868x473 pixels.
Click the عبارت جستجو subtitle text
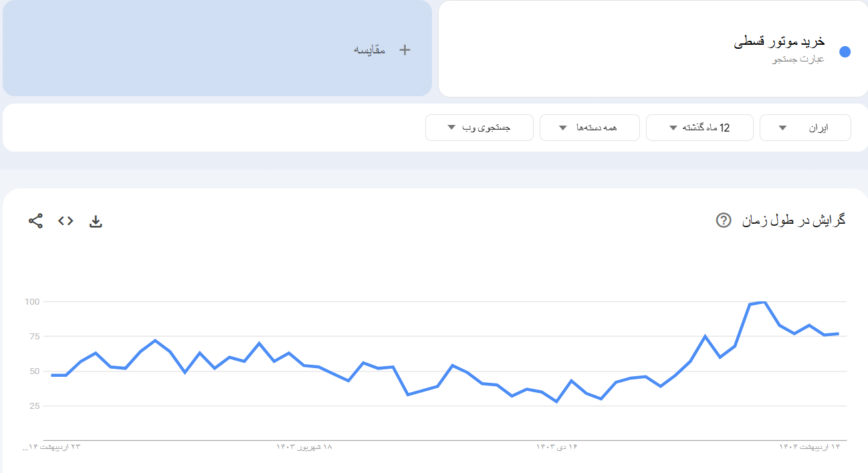point(798,59)
